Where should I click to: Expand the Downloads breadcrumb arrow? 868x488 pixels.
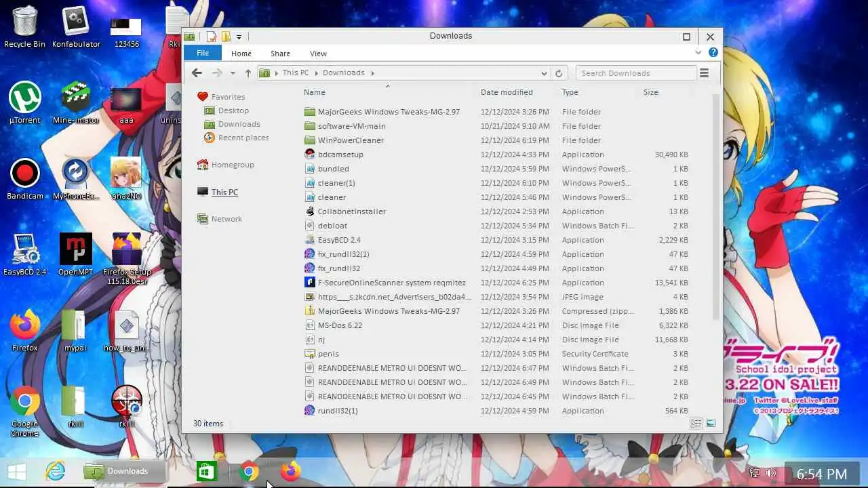372,73
